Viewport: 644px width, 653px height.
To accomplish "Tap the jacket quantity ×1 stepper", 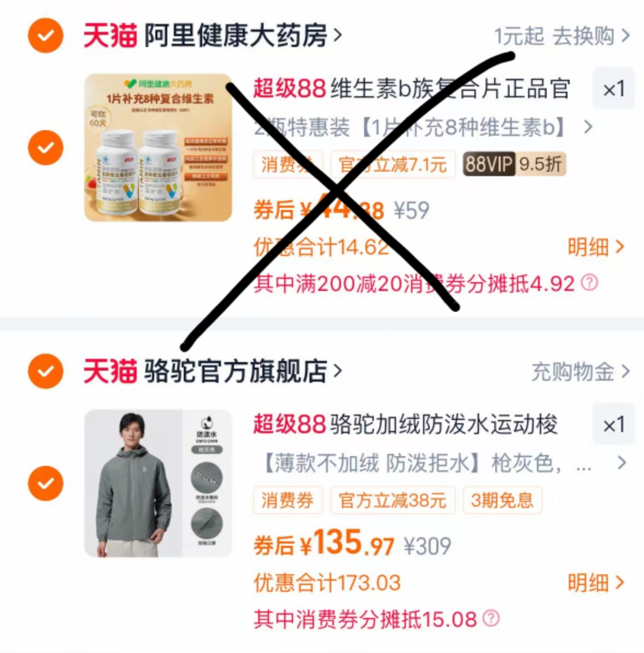I will pos(613,424).
